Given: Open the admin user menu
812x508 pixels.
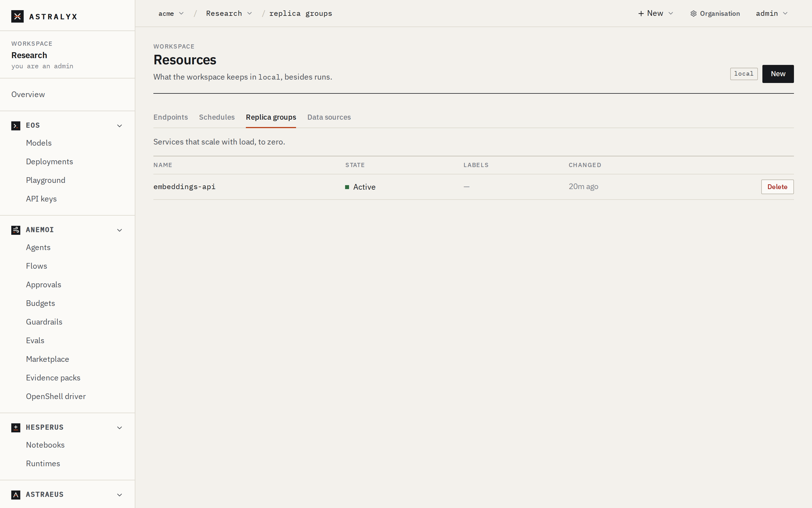Looking at the screenshot, I should coord(771,14).
